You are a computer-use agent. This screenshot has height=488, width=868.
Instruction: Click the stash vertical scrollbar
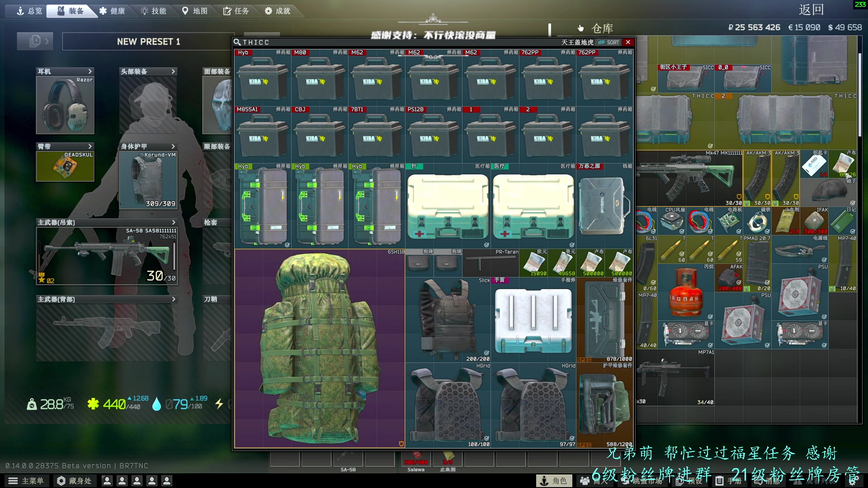pos(860,95)
